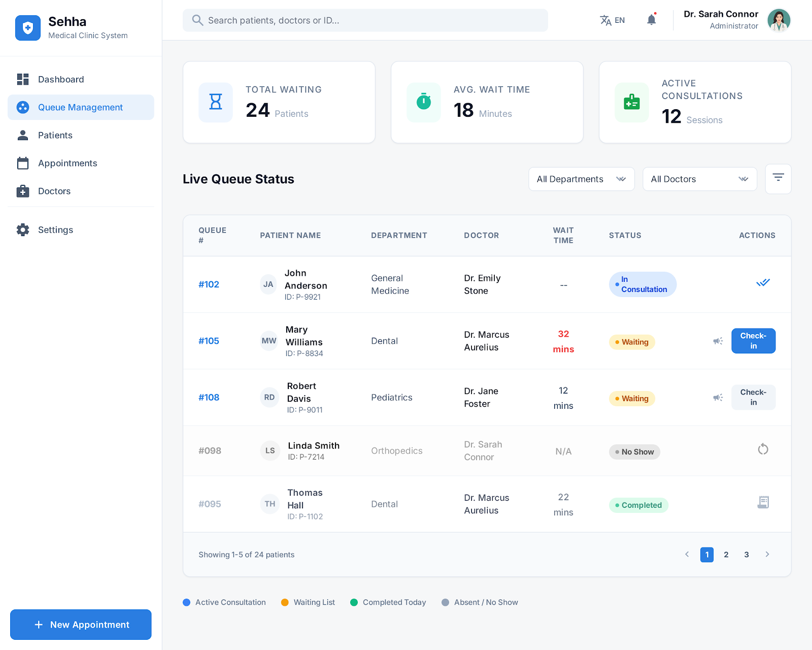Click the search patients input field
The height and width of the screenshot is (650, 812).
point(365,20)
